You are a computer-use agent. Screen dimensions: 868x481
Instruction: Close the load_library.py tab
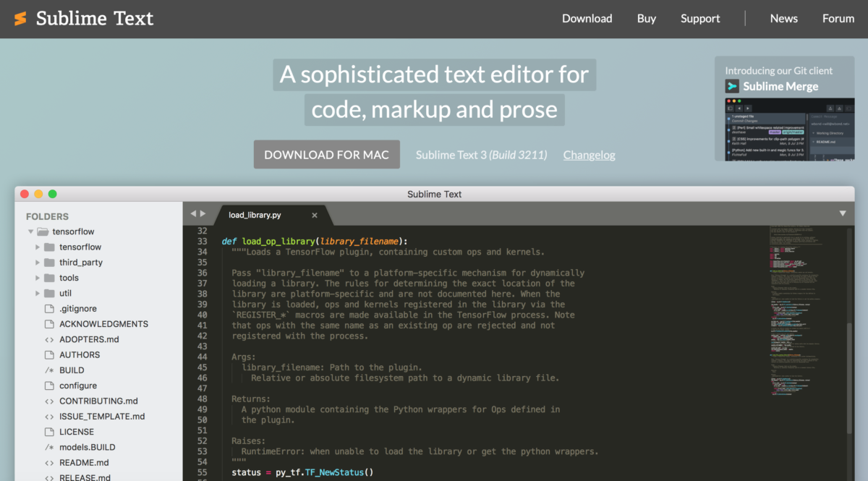(x=315, y=215)
